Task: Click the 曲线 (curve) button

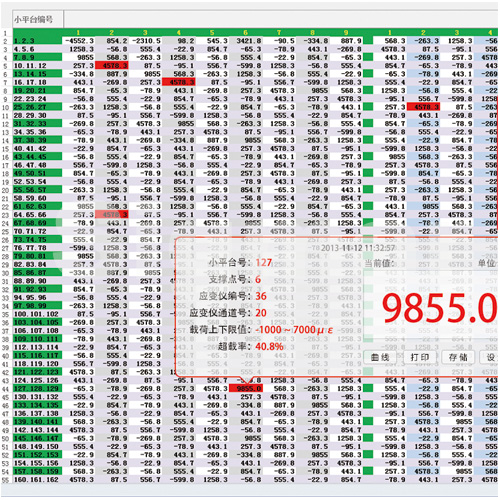Action: click(380, 357)
